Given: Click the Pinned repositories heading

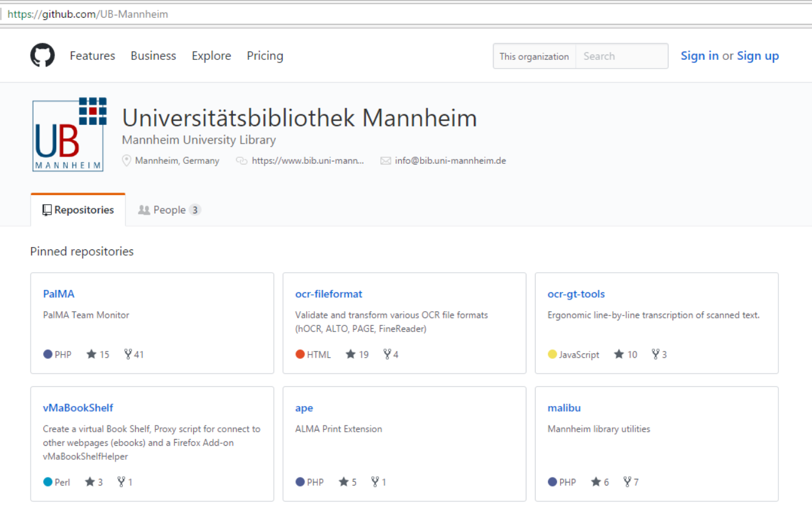Looking at the screenshot, I should [x=82, y=251].
